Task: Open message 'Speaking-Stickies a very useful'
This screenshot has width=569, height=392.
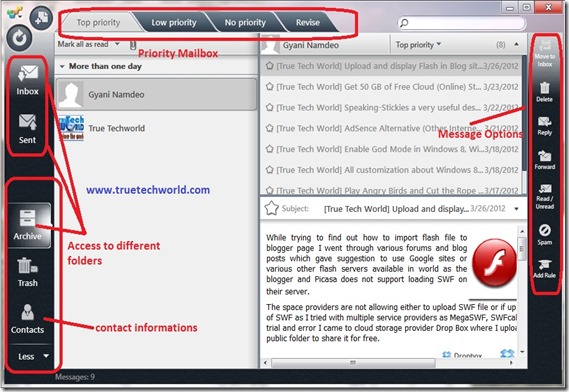Action: point(392,107)
